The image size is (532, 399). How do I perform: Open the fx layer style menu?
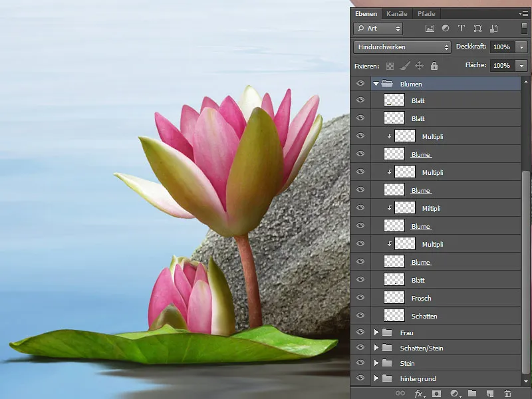(x=419, y=394)
